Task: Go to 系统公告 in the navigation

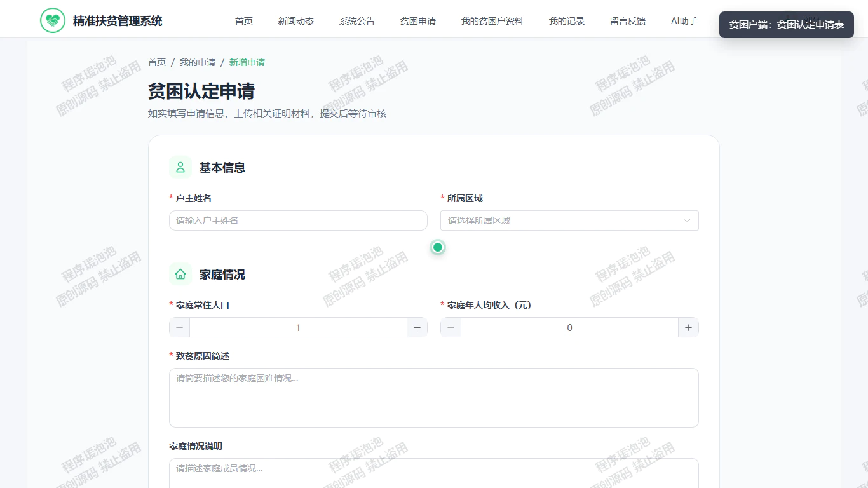Action: point(357,21)
